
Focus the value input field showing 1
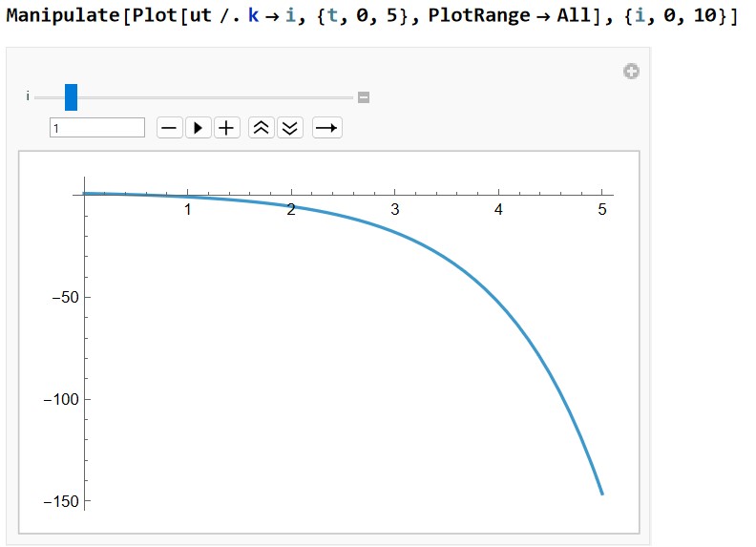coord(97,128)
